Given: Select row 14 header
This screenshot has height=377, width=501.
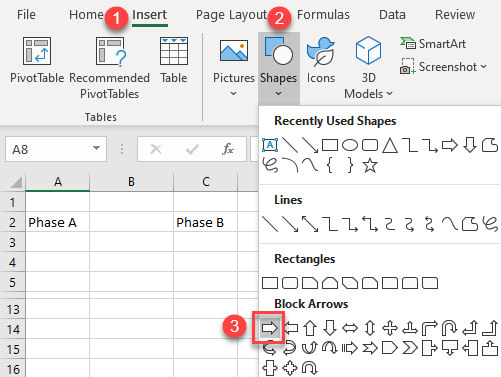Looking at the screenshot, I should click(13, 329).
